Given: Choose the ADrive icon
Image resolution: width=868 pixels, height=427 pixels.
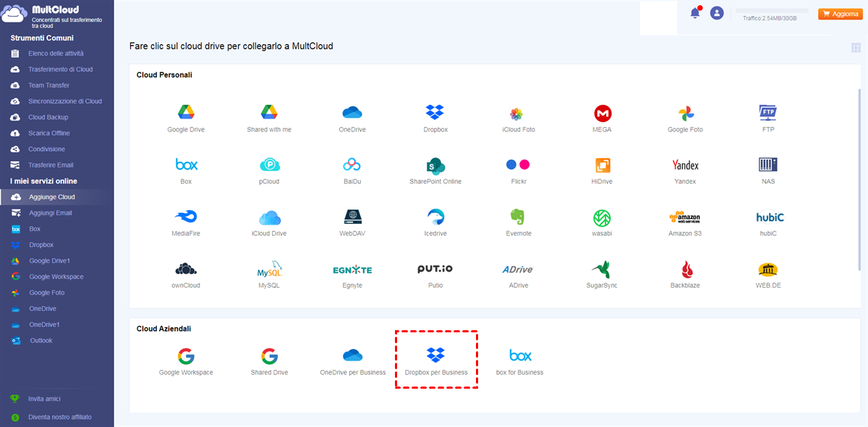Looking at the screenshot, I should 517,269.
